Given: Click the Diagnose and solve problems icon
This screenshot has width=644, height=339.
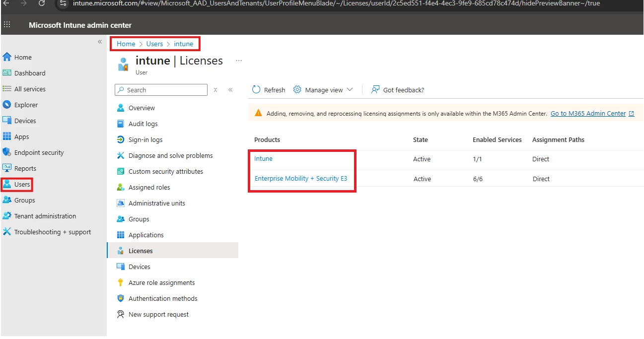Looking at the screenshot, I should (121, 155).
